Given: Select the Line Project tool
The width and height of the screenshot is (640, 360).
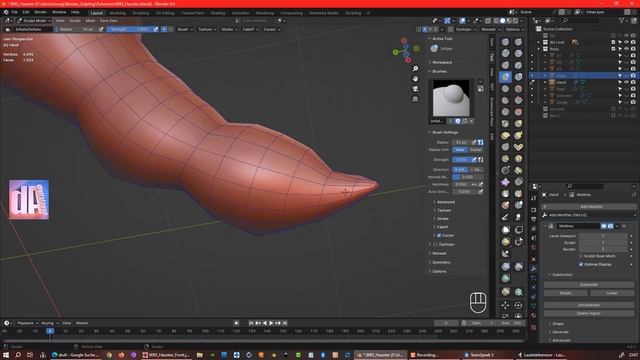Looking at the screenshot, I should [x=505, y=253].
